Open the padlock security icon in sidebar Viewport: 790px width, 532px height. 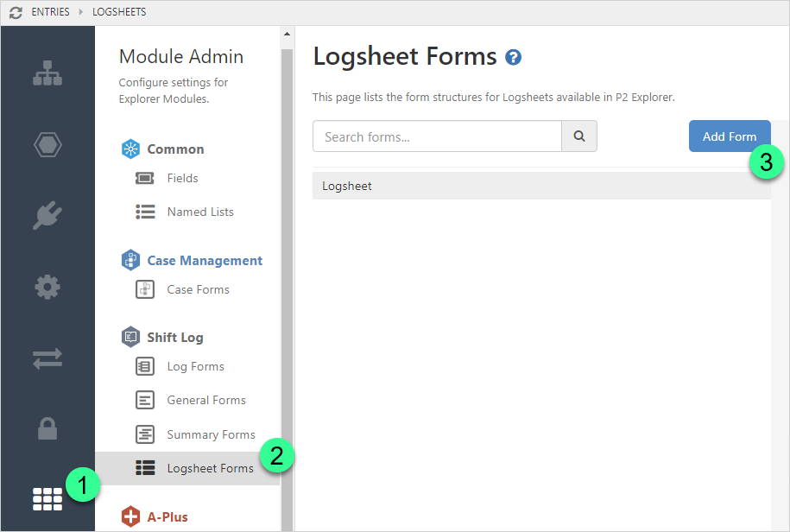coord(47,428)
